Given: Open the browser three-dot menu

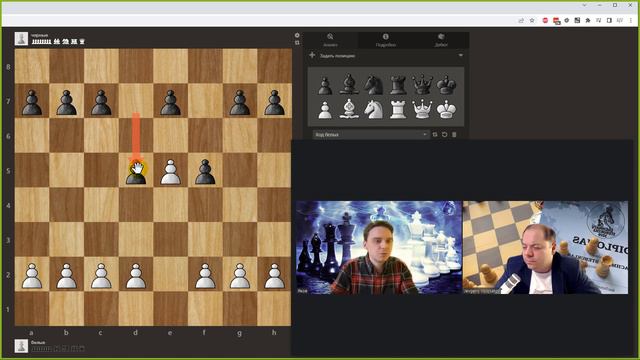Looking at the screenshot, I should 631,20.
